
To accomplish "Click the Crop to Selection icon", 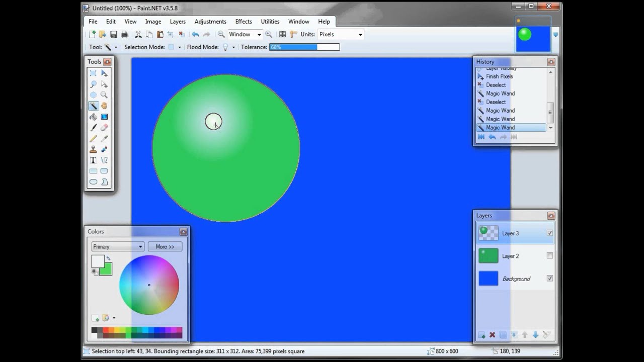I will [x=171, y=34].
